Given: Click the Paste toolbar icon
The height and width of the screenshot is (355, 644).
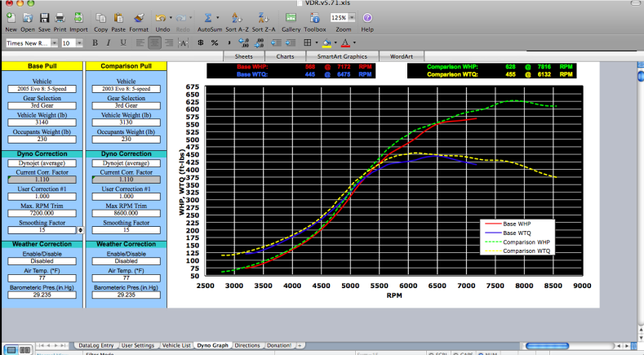Looking at the screenshot, I should (118, 18).
